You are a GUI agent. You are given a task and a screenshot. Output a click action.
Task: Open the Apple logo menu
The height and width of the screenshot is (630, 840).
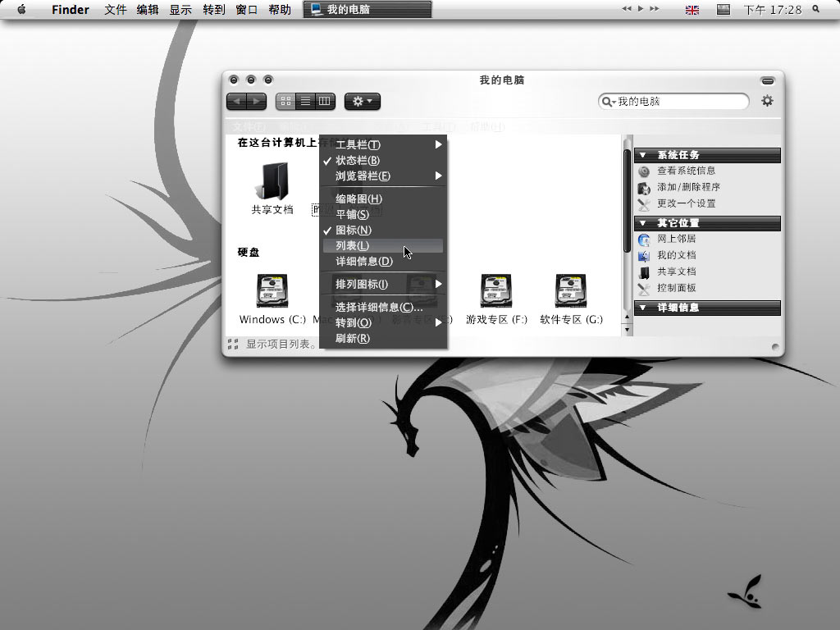[21, 9]
